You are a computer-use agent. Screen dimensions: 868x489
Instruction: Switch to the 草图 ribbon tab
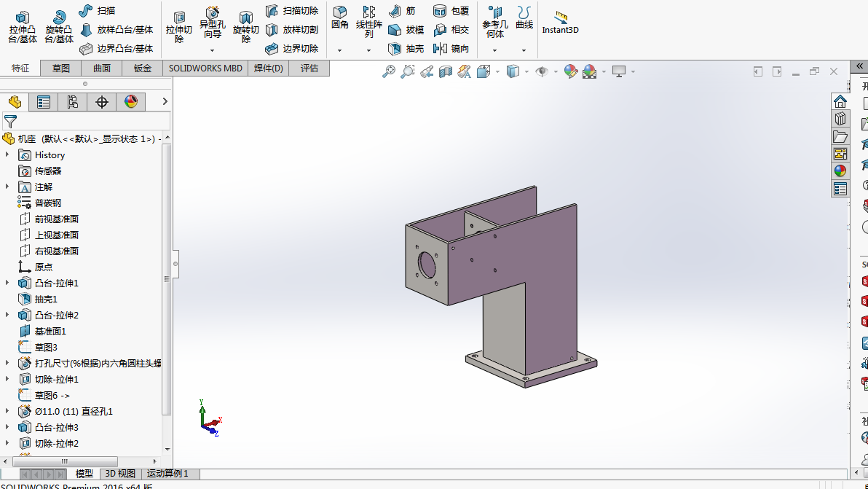(61, 68)
